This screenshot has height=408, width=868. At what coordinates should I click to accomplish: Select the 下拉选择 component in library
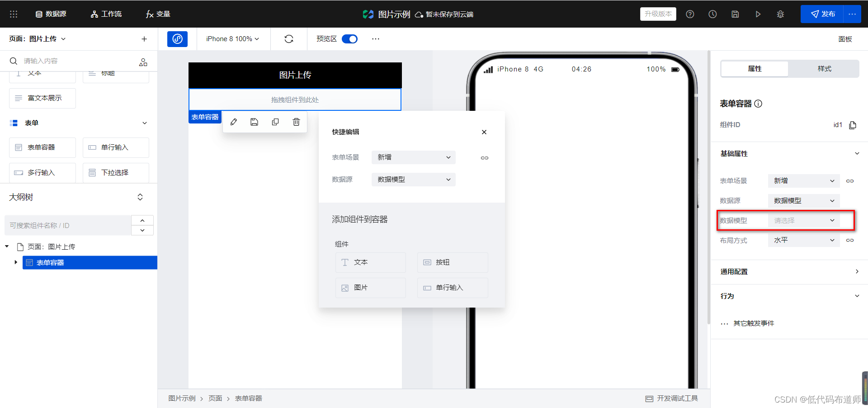[116, 173]
